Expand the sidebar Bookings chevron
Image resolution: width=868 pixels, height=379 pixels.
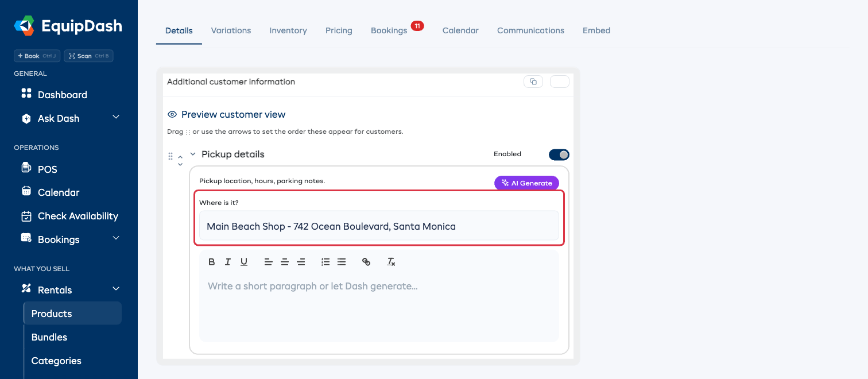(115, 238)
